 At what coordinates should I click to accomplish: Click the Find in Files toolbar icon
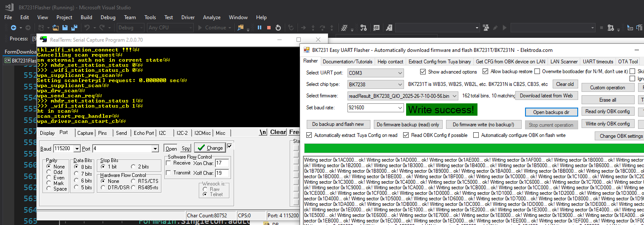(241, 28)
